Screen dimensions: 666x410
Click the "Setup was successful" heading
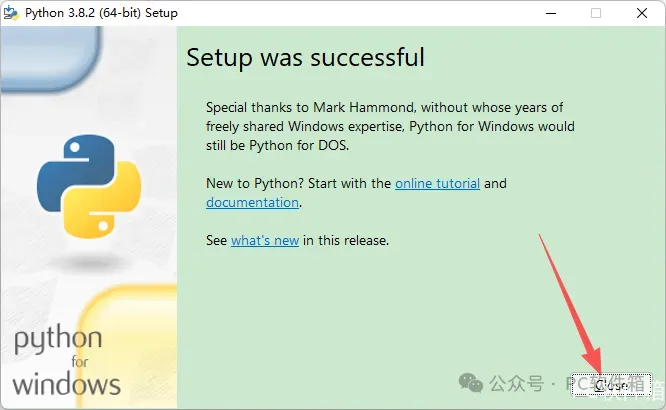coord(305,57)
